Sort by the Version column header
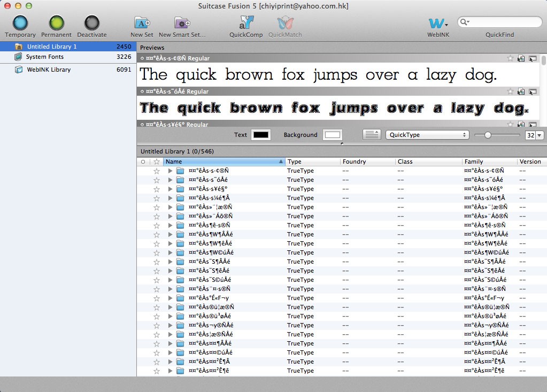Screen dimensions: 547x392 click(x=532, y=162)
